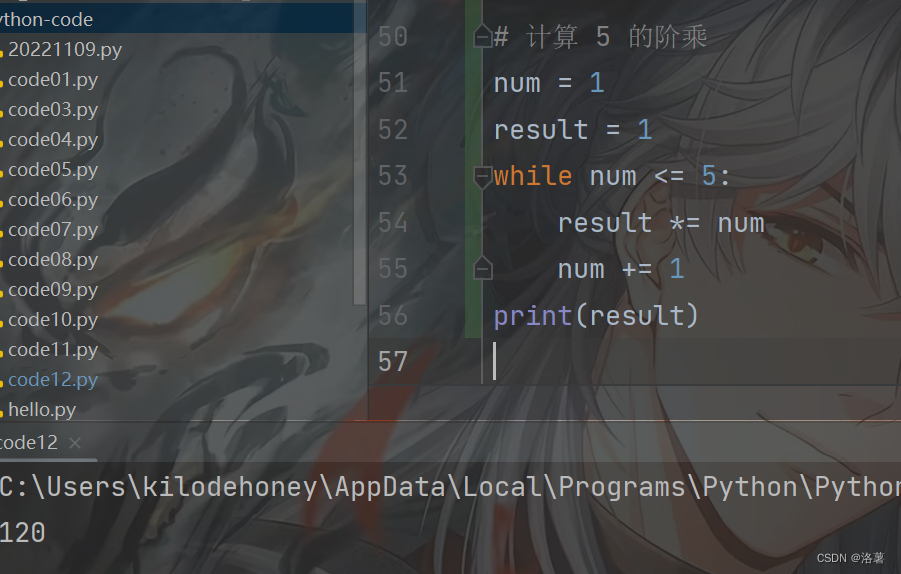Click 'num = 1' on line 51
This screenshot has height=574, width=901.
tap(549, 83)
